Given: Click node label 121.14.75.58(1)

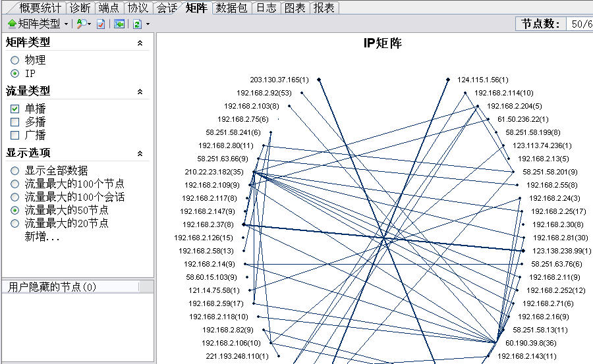Looking at the screenshot, I should pyautogui.click(x=213, y=291).
